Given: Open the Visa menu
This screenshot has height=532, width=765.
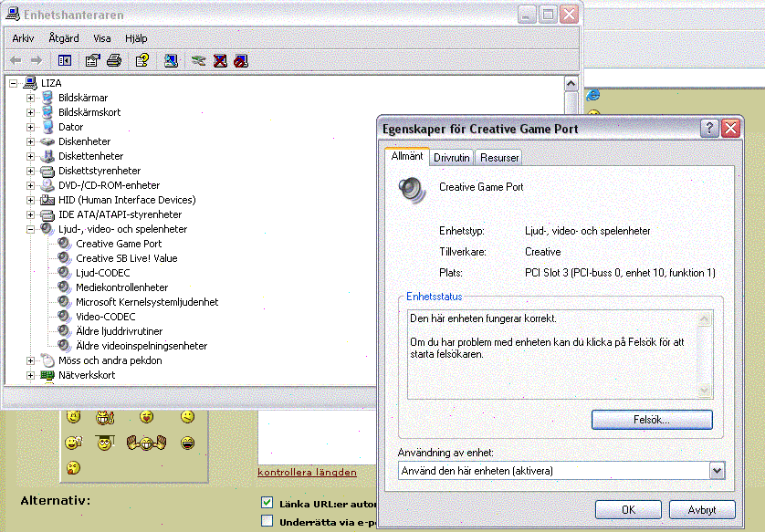Looking at the screenshot, I should [x=102, y=38].
